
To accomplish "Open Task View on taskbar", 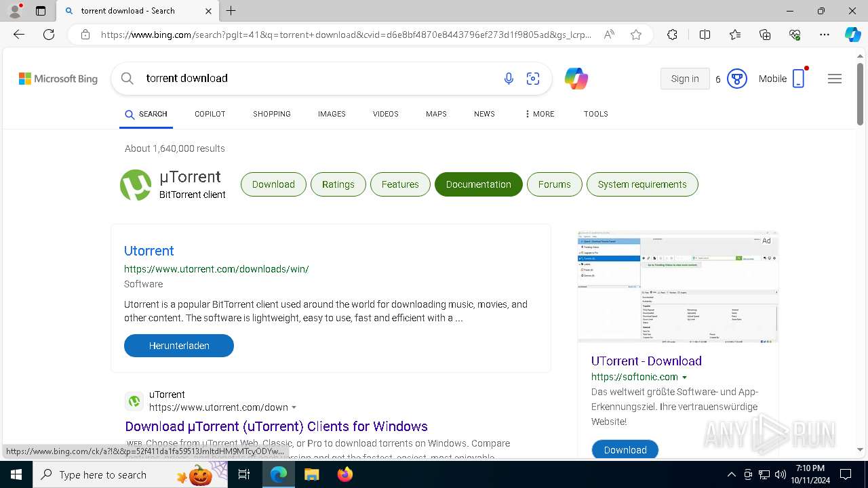I will (x=244, y=474).
